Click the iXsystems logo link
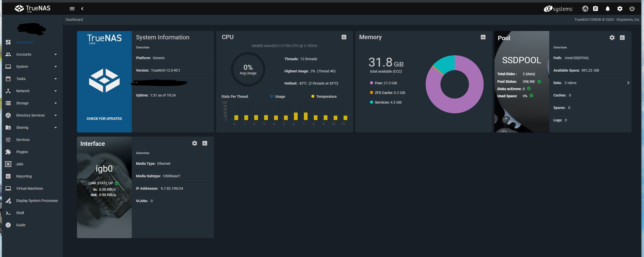 pos(558,9)
